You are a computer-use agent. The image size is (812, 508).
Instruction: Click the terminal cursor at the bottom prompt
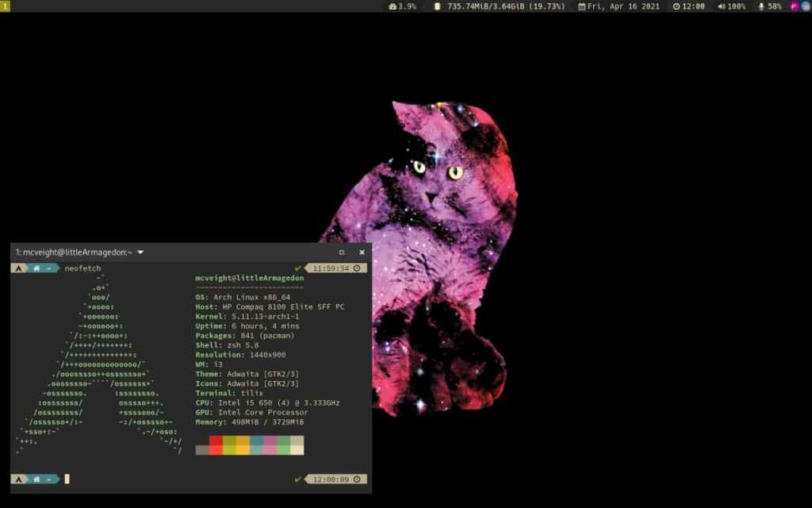[x=67, y=479]
